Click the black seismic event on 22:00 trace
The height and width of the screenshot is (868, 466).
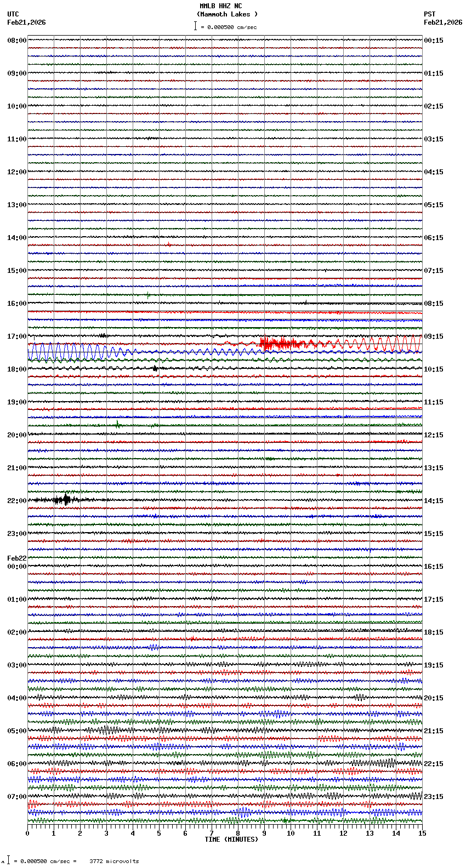pos(65,499)
